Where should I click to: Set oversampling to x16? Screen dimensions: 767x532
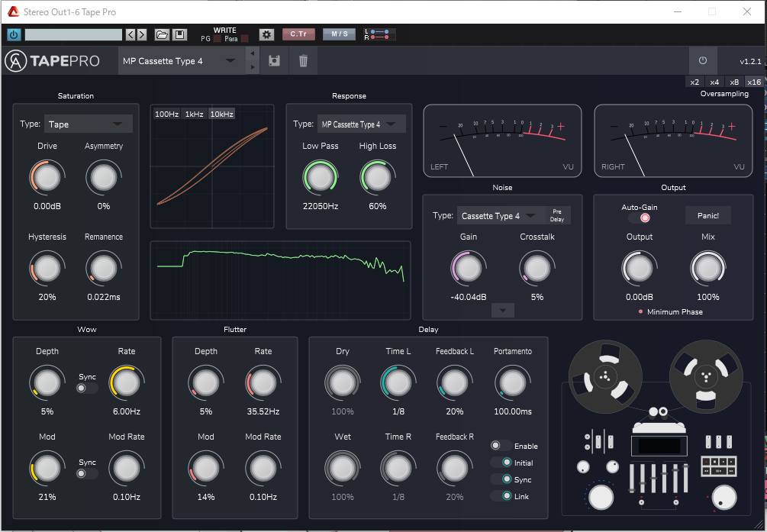(x=754, y=82)
